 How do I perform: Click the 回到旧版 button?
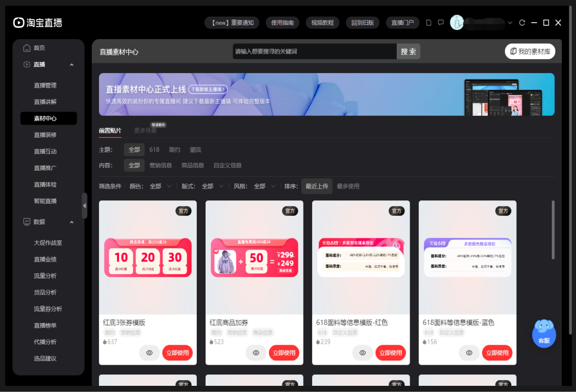click(x=362, y=23)
